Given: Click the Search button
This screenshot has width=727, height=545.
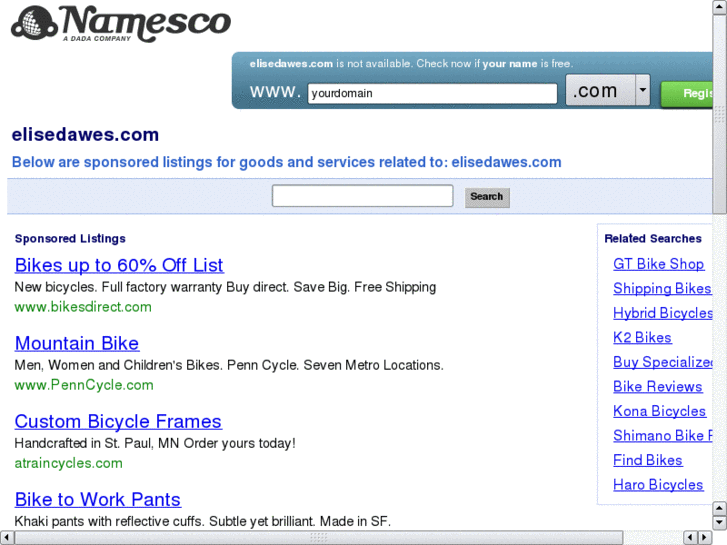Looking at the screenshot, I should tap(487, 197).
